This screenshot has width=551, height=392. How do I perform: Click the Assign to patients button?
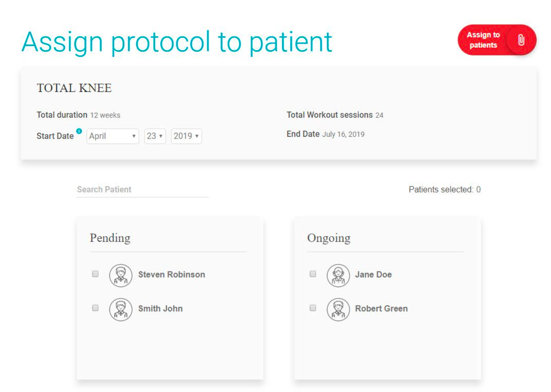pyautogui.click(x=497, y=40)
